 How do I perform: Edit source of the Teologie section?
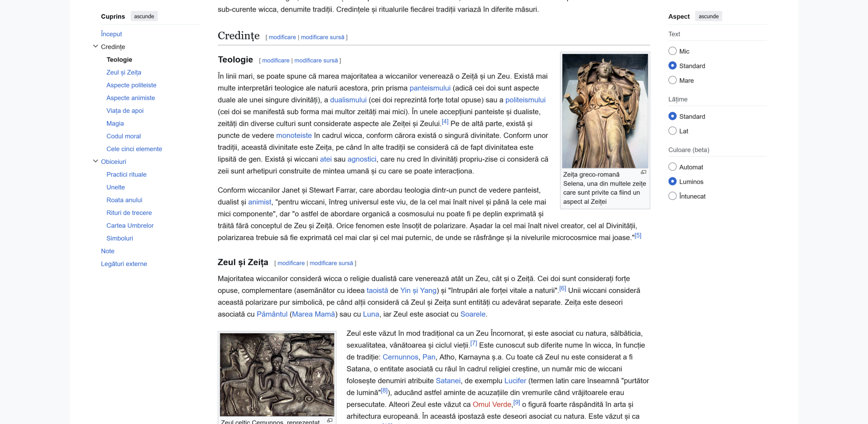coord(316,61)
